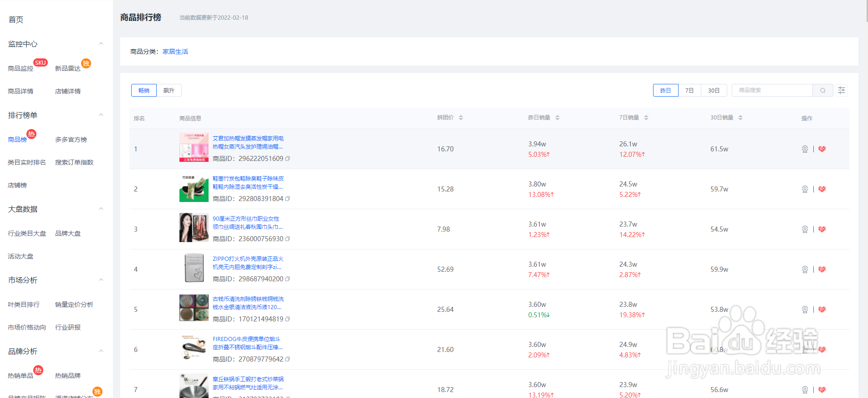Click monitor icon for rank 3 product

click(x=805, y=229)
